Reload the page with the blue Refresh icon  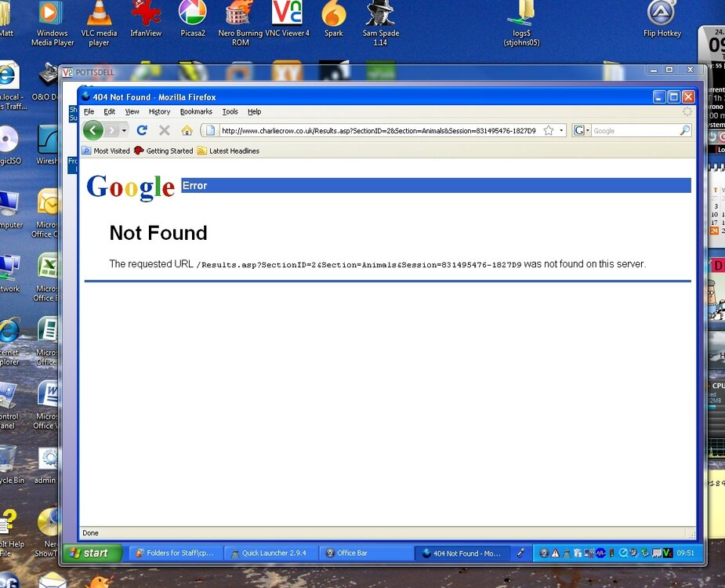(142, 130)
